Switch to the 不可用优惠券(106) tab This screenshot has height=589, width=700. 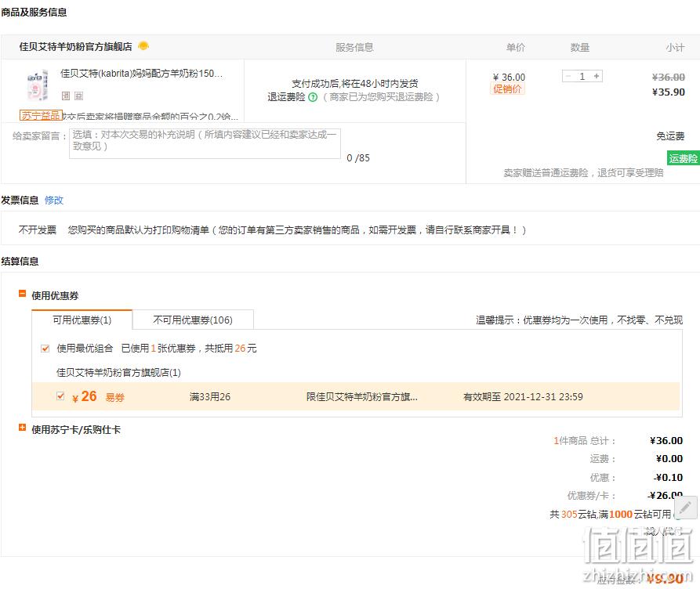193,320
